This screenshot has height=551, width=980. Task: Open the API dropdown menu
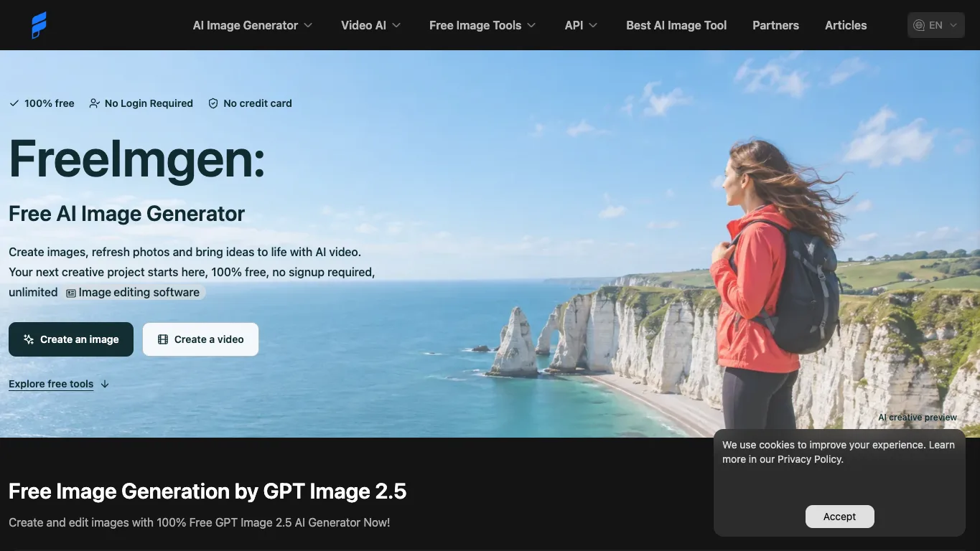tap(582, 25)
